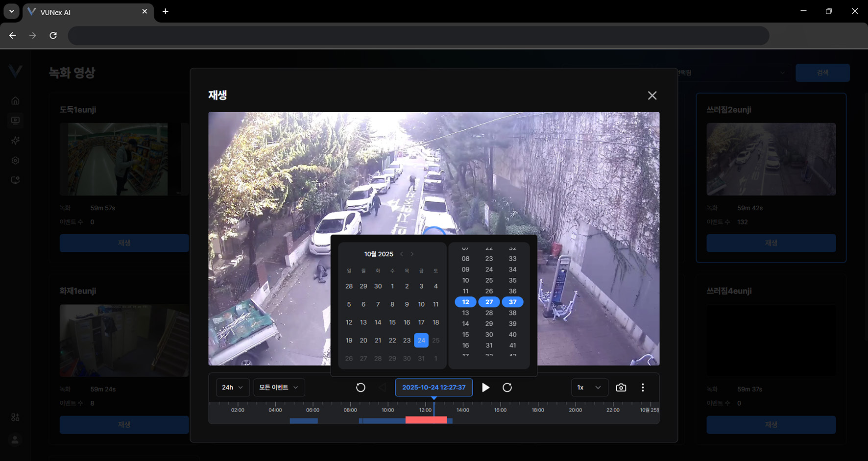Open a new browser tab
The height and width of the screenshot is (461, 868).
(x=166, y=11)
